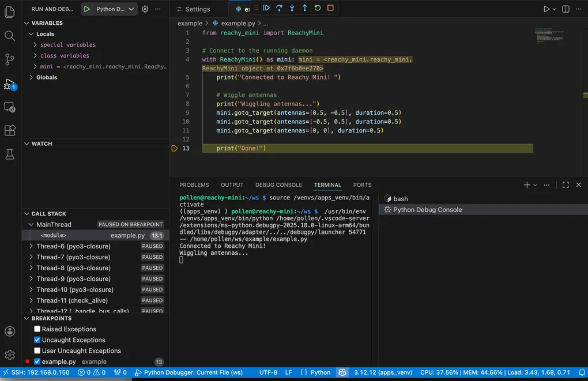The width and height of the screenshot is (588, 381).
Task: Open the Testing flask icon in sidebar
Action: 10,154
